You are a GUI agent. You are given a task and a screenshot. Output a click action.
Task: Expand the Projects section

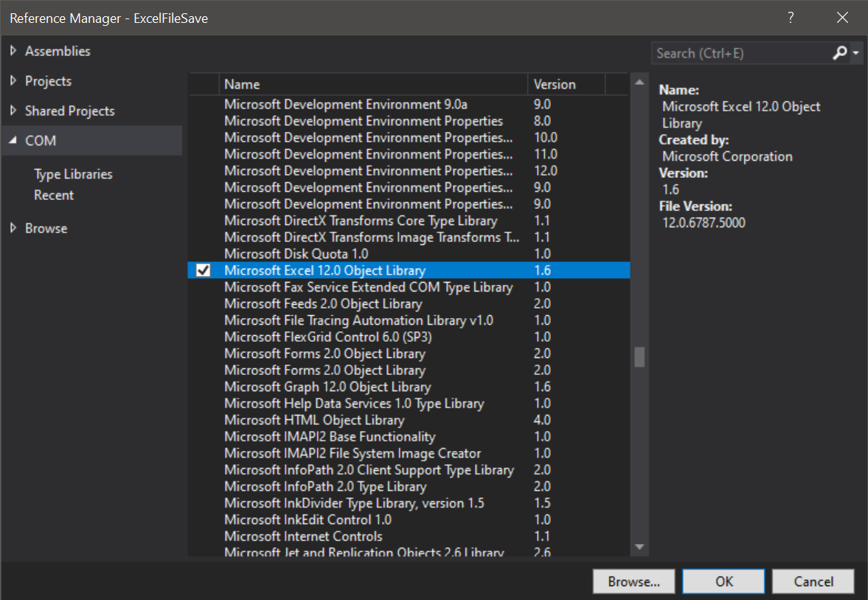pyautogui.click(x=13, y=81)
